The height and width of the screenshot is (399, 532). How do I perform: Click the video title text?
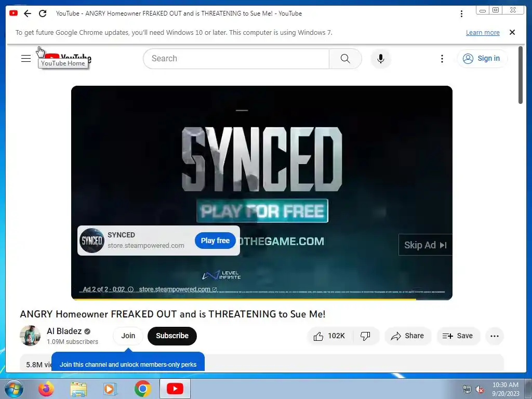tap(172, 314)
